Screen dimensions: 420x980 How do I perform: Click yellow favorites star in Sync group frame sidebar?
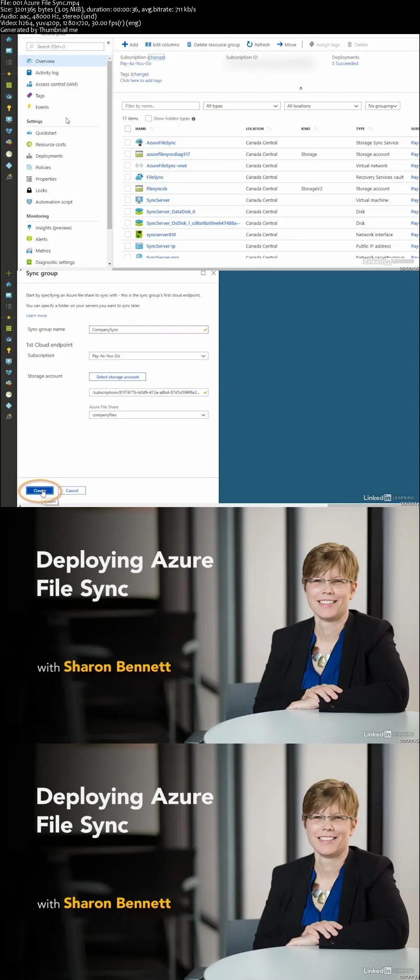[9, 317]
